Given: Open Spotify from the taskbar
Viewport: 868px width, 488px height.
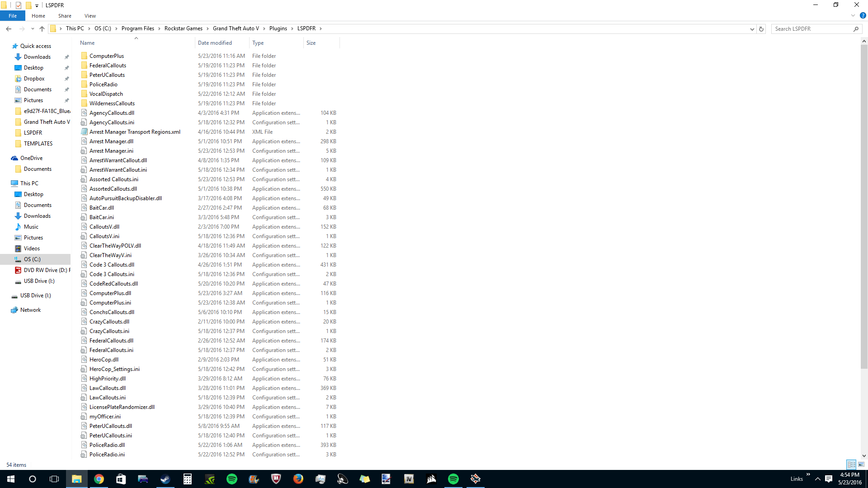Looking at the screenshot, I should coord(232,479).
